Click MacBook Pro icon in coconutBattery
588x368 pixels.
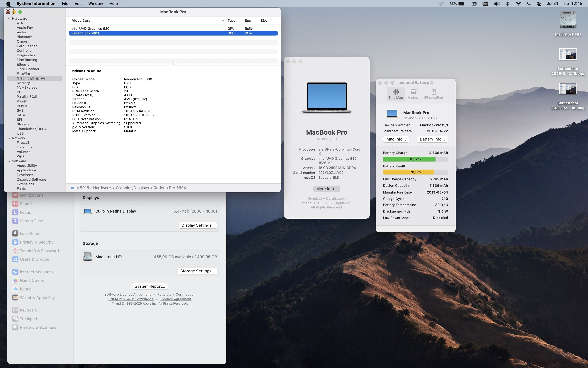click(x=392, y=114)
